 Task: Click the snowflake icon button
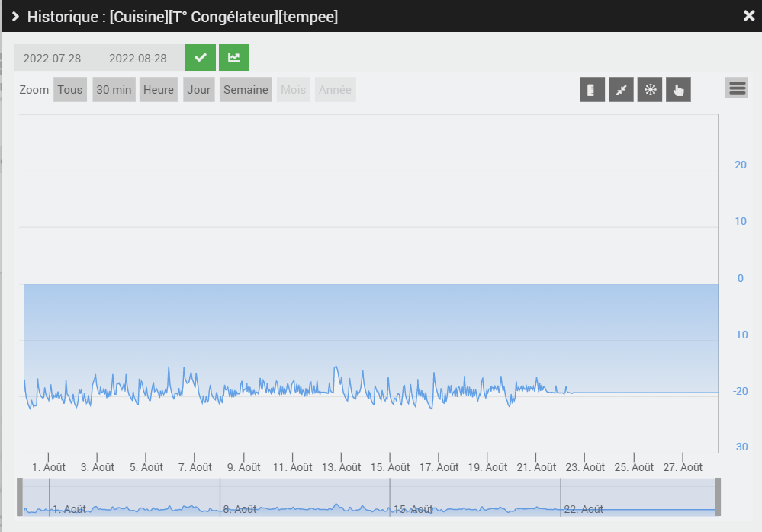650,90
